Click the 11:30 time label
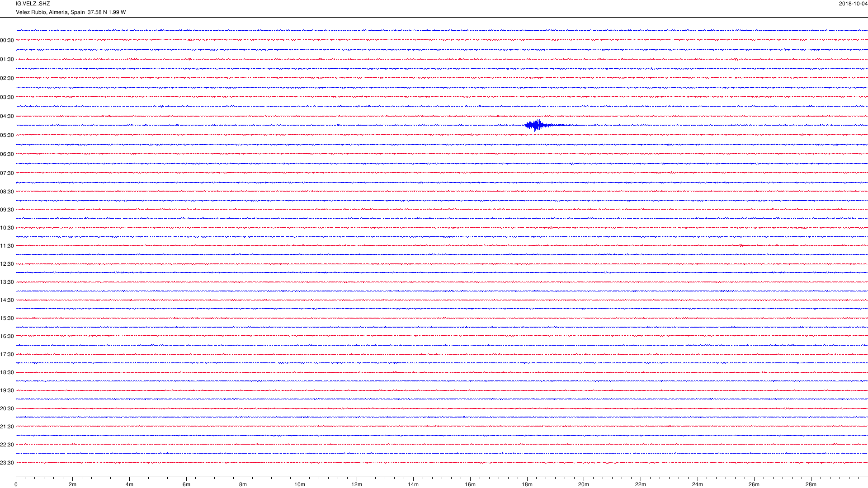The image size is (868, 488). 7,246
